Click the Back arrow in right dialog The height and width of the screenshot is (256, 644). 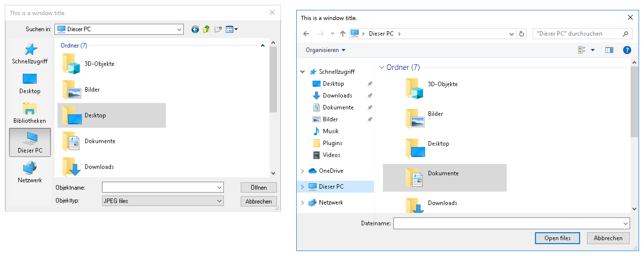306,34
